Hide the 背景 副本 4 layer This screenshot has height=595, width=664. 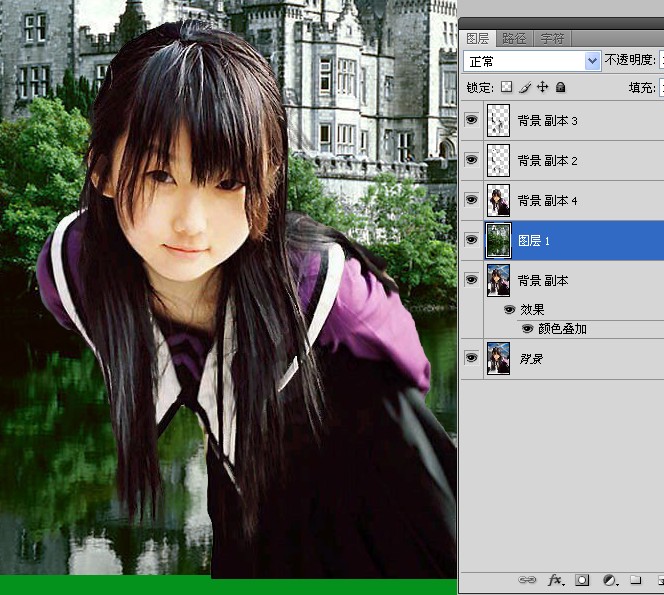coord(472,199)
